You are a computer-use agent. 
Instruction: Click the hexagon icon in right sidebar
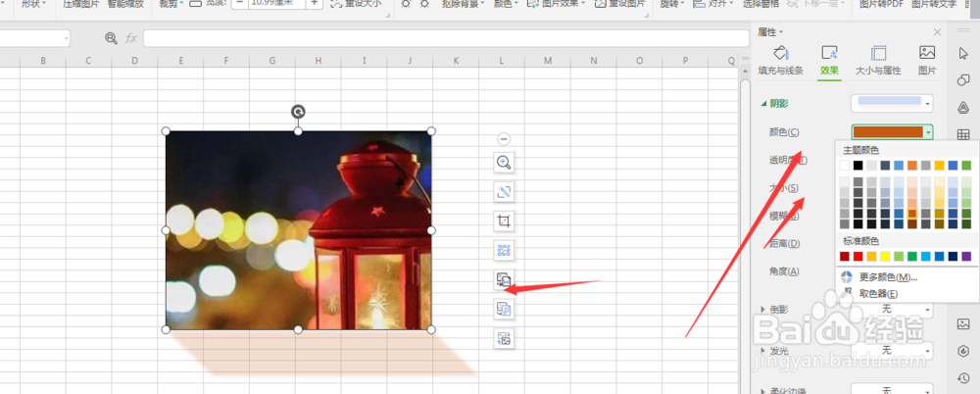(963, 351)
